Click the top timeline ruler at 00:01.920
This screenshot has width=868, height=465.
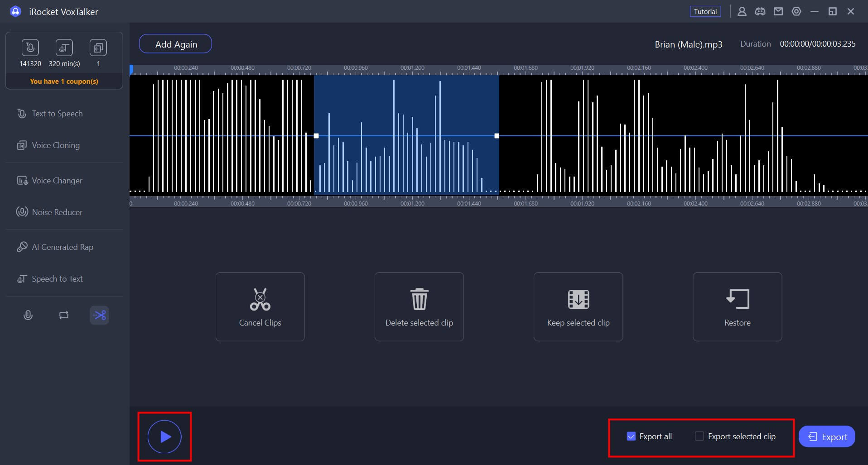(x=582, y=68)
